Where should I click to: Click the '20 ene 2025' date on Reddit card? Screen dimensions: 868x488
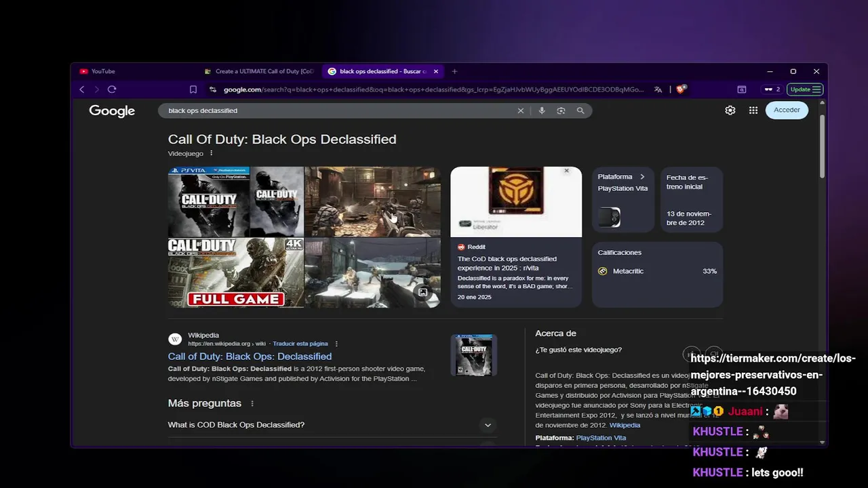click(474, 298)
